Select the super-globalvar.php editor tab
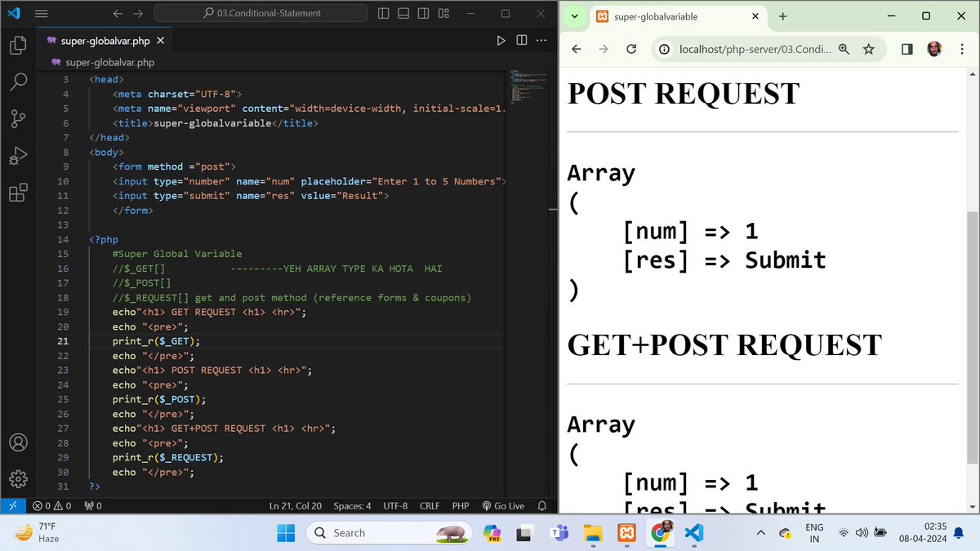Screen dimensions: 980x551 click(x=106, y=41)
